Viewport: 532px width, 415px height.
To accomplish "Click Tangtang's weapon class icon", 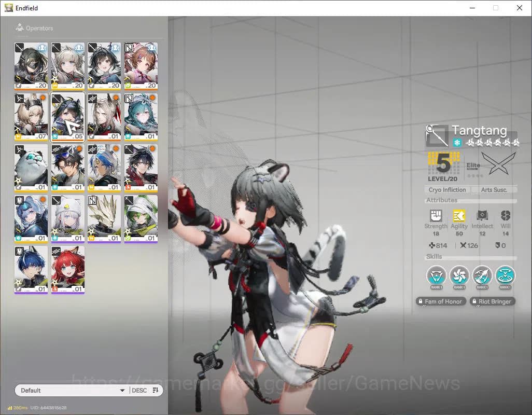I will 437,135.
